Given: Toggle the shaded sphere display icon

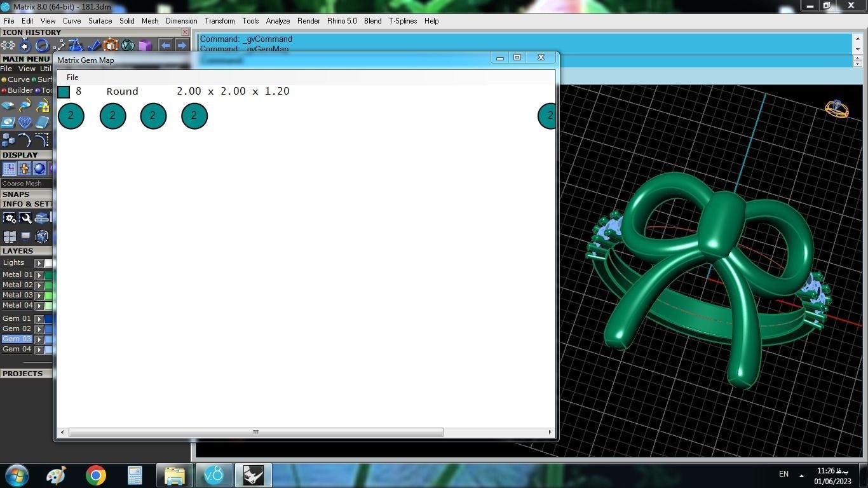Looking at the screenshot, I should [x=39, y=168].
